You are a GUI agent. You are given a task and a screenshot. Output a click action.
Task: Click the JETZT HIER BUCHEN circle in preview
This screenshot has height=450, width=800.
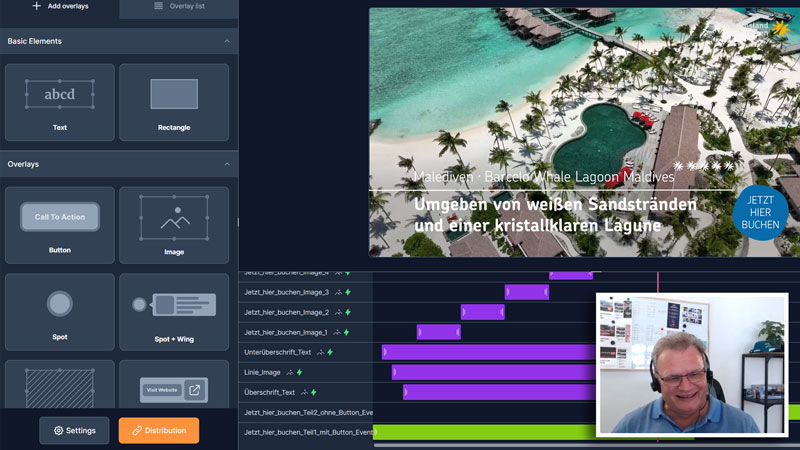pos(760,212)
